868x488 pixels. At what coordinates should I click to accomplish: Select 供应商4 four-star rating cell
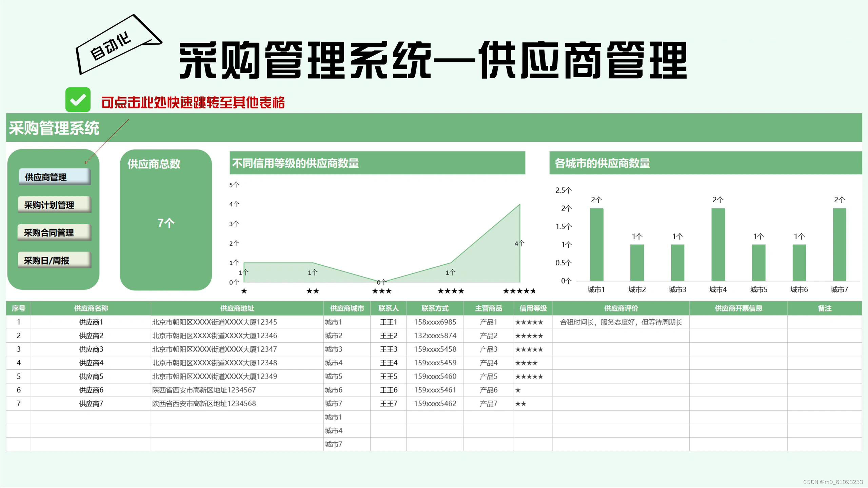(x=526, y=363)
